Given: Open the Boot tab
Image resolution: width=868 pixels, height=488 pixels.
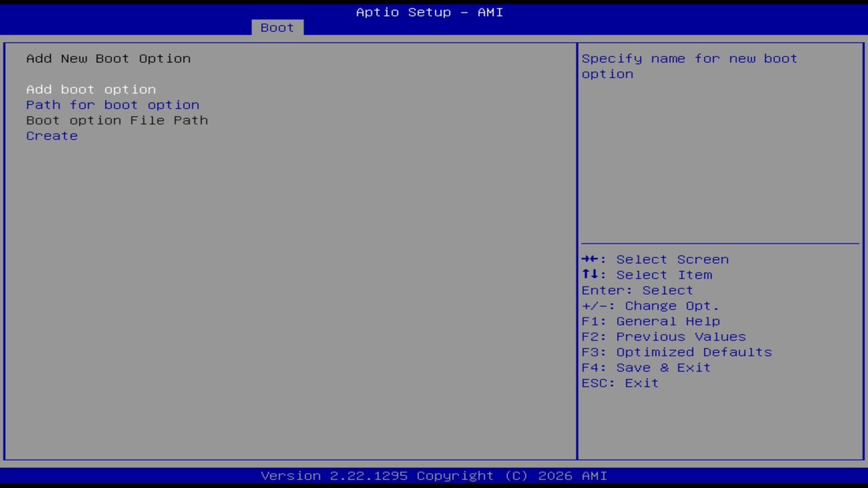Looking at the screenshot, I should [x=277, y=28].
